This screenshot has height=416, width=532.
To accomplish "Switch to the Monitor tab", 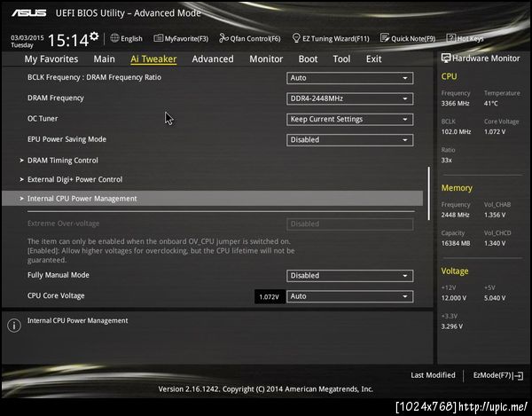I will [x=266, y=59].
